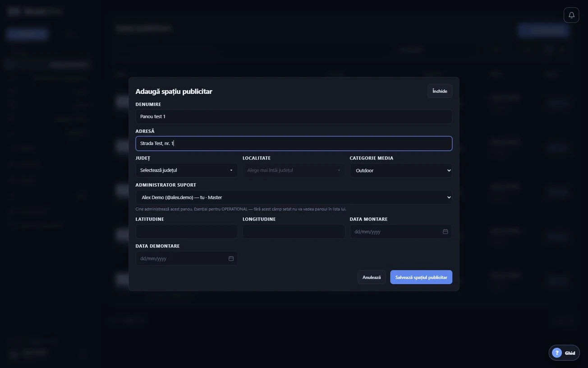Image resolution: width=588 pixels, height=368 pixels.
Task: Click the CATEGORIE MEDIA label
Action: [372, 158]
